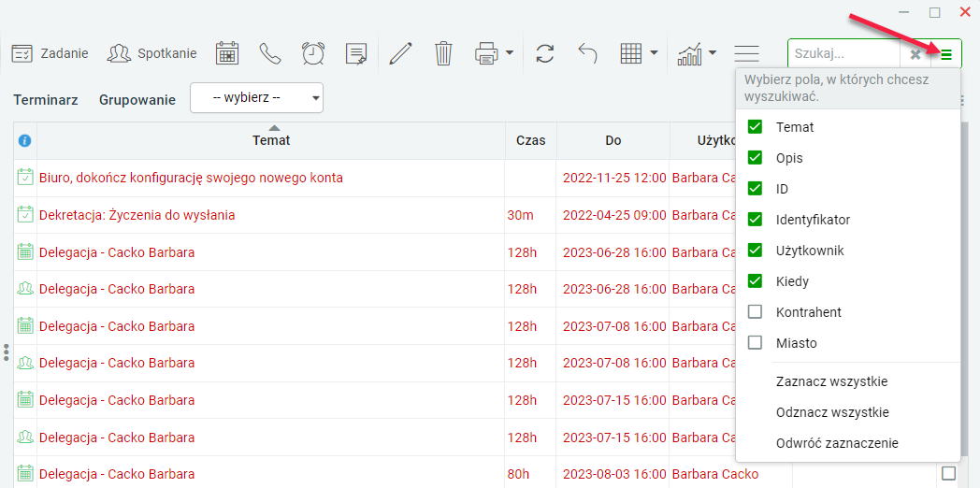Uncheck the Opis search field
Image resolution: width=980 pixels, height=488 pixels.
tap(755, 157)
